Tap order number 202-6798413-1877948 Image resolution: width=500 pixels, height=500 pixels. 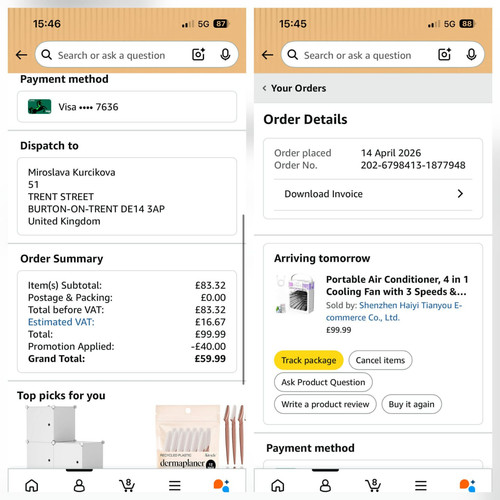413,165
